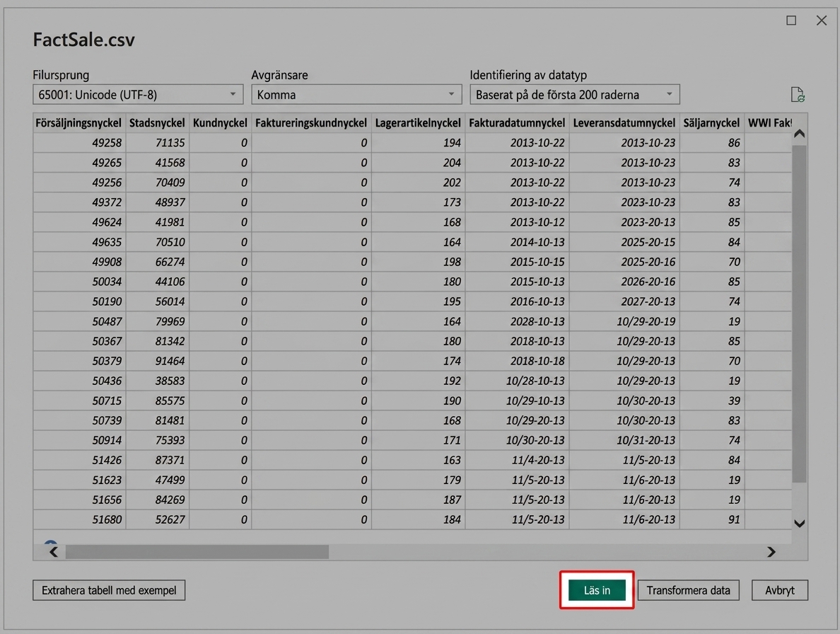
Task: Select the Stadsnyckel column header
Action: point(157,122)
